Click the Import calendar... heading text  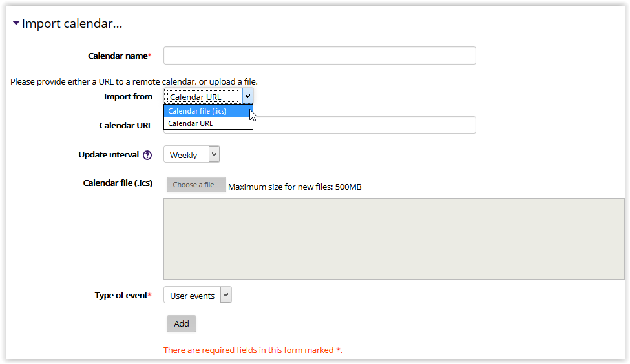[72, 24]
